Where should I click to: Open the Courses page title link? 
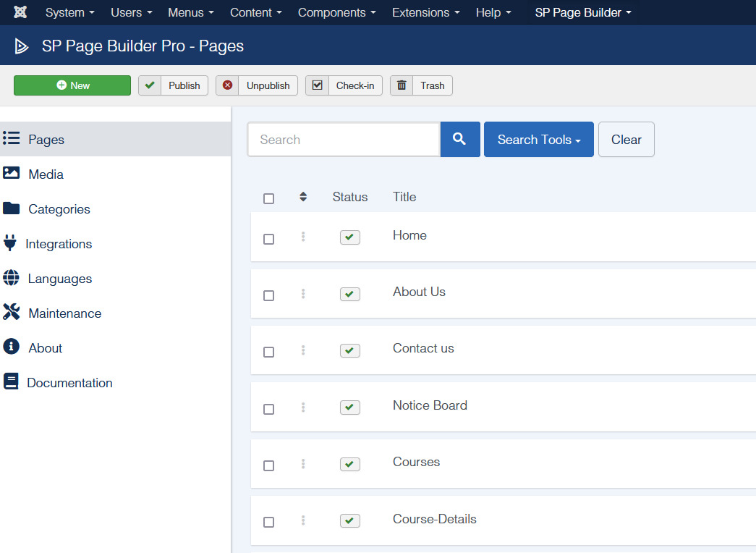(x=416, y=462)
